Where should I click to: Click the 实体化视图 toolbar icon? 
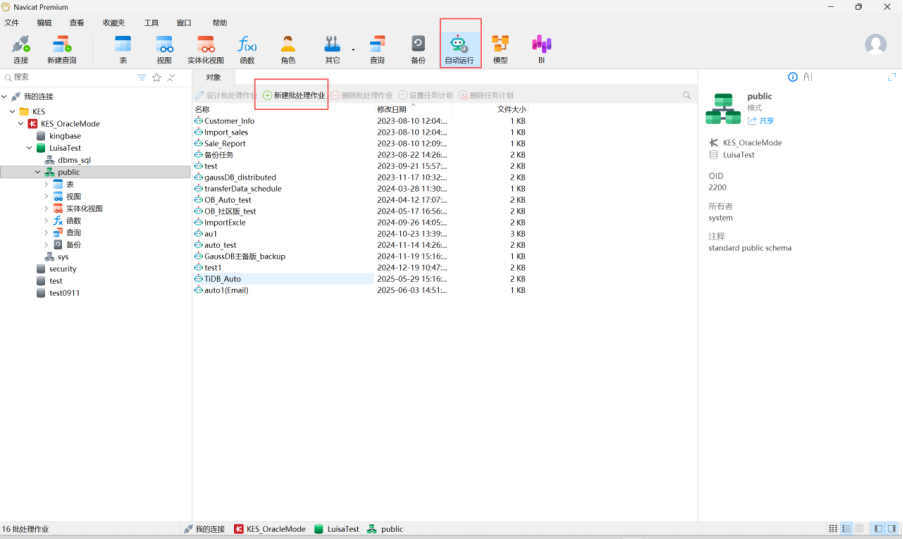(x=206, y=47)
